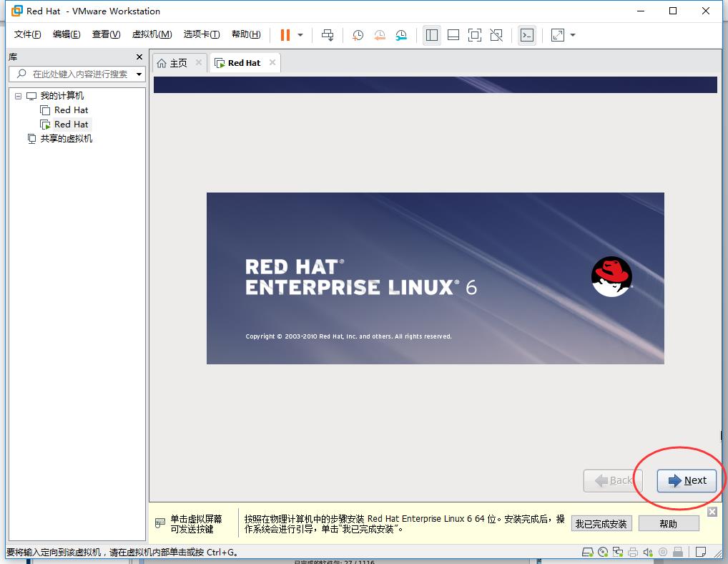Click the Red Hat Enterprise Linux splash image
This screenshot has width=728, height=564.
point(435,278)
